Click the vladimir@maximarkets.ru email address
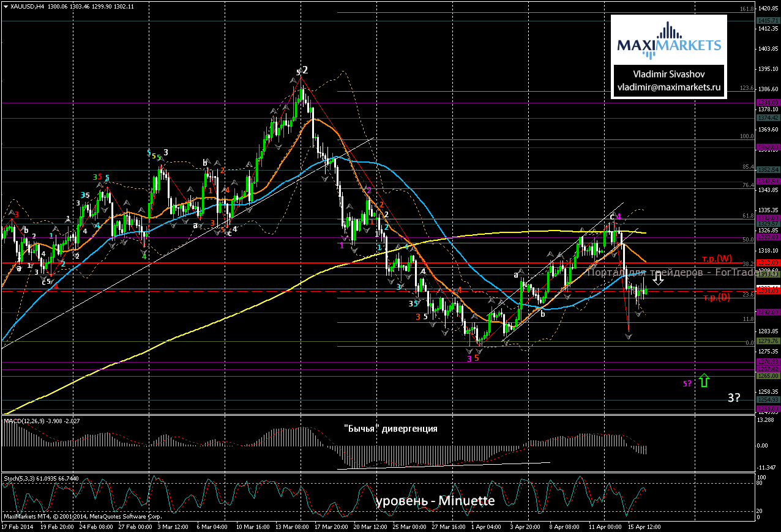Image resolution: width=781 pixels, height=532 pixels. point(669,87)
